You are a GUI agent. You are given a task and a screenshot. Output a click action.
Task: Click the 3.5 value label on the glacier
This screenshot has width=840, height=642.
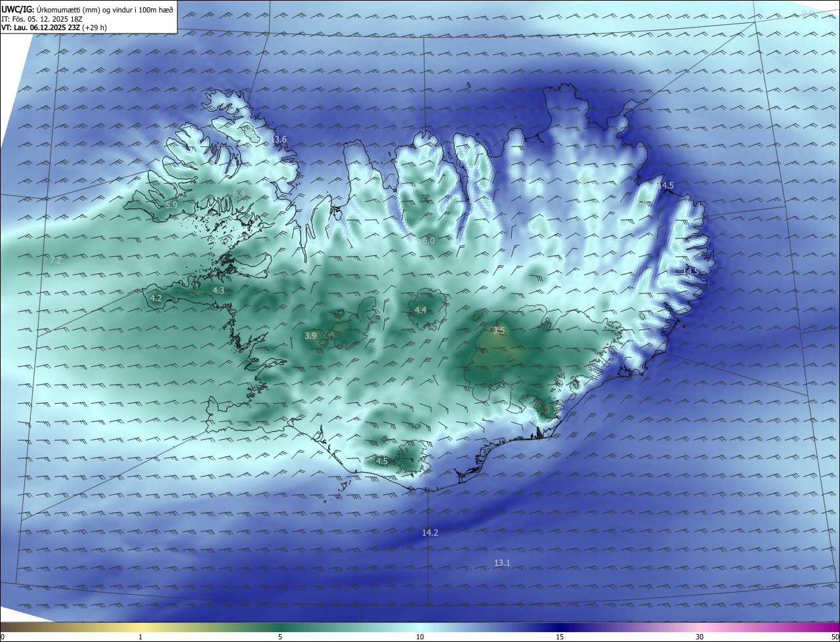click(x=499, y=330)
